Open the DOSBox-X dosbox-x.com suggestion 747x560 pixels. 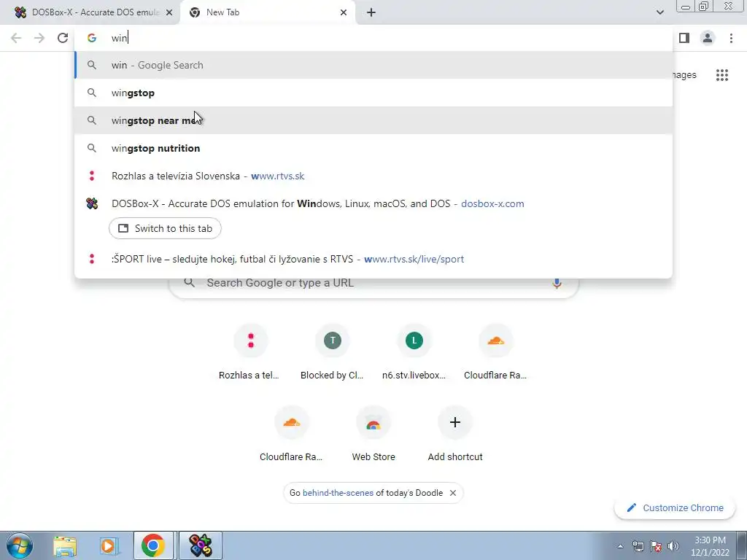click(373, 203)
